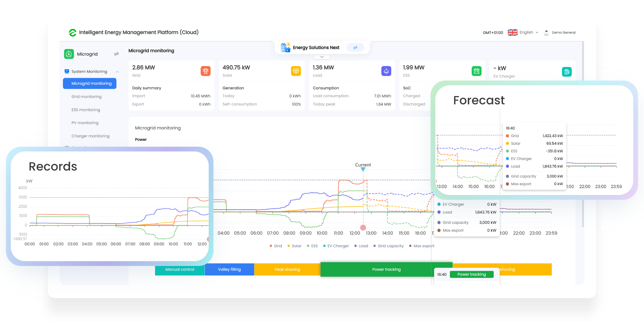
Task: Click the System Monitoring chart icon
Action: click(67, 71)
